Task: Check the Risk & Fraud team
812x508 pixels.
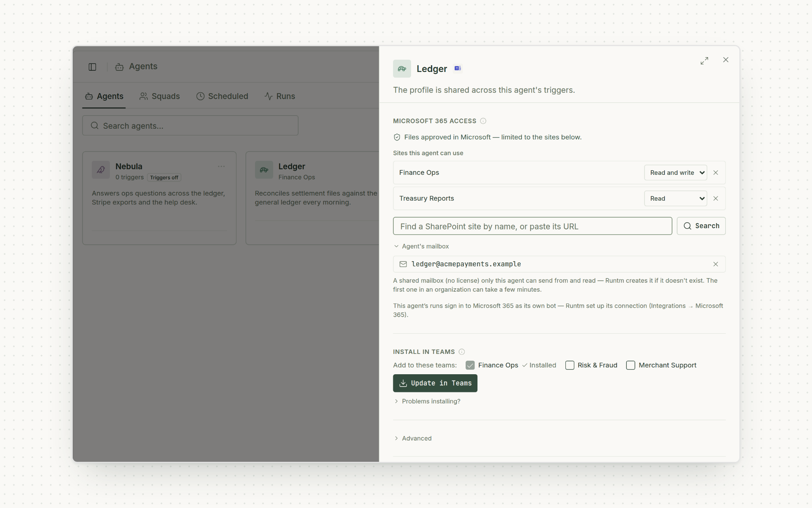Action: point(570,365)
